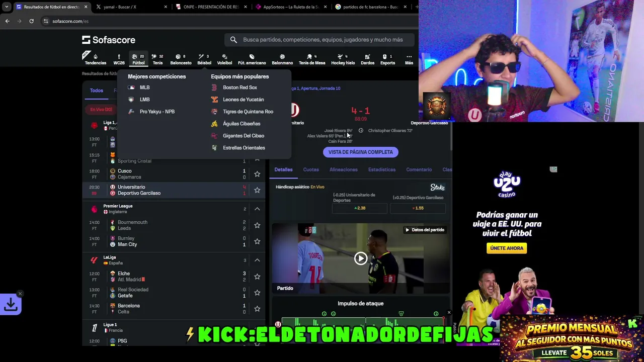644x362 pixels.
Task: Select the 1.55 Deportivo Garcilaso handicap odds
Action: (x=418, y=208)
